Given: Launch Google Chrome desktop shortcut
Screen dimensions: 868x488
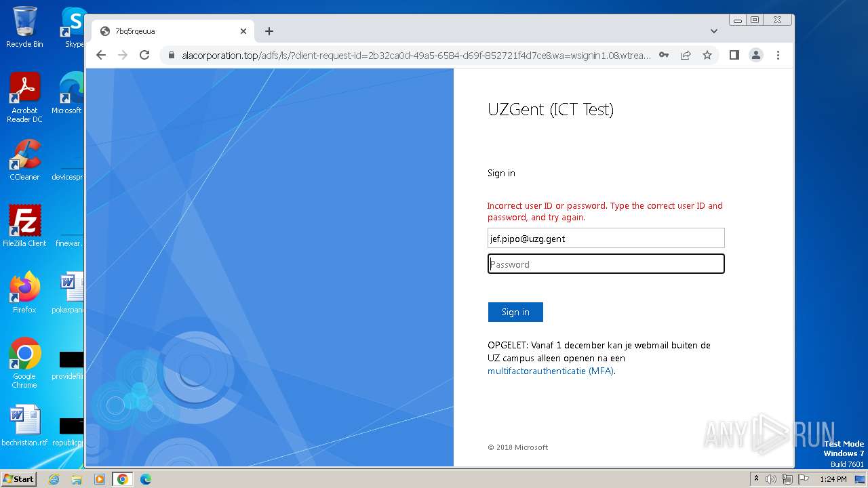Looking at the screenshot, I should (x=24, y=363).
